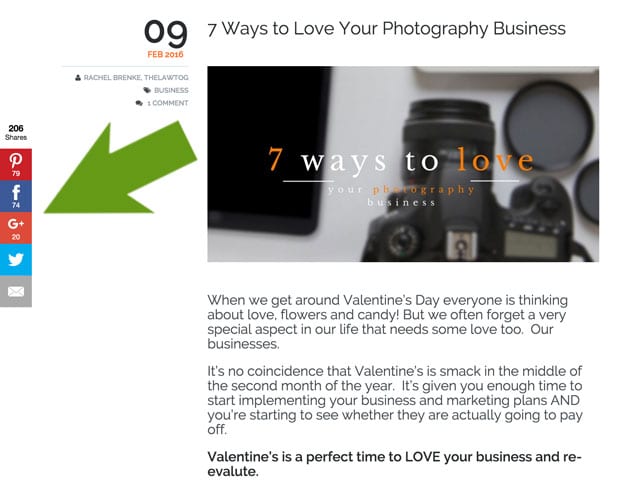Image resolution: width=620 pixels, height=486 pixels.
Task: Click the author person icon
Action: point(78,78)
